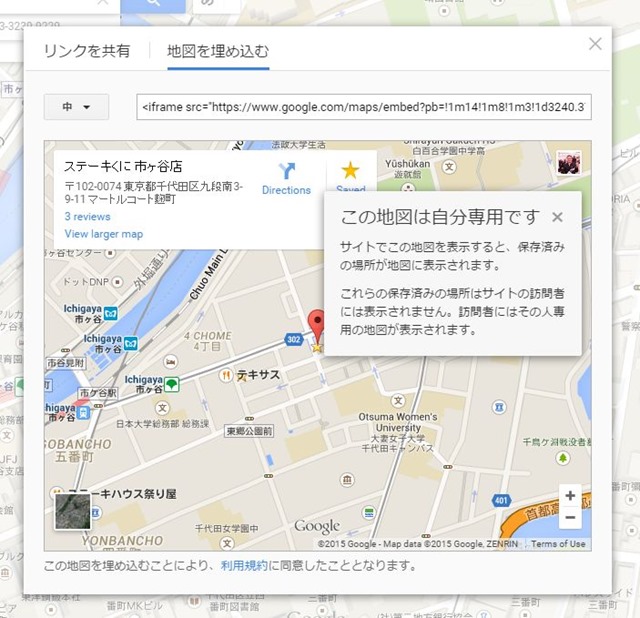Click the Saved star icon

tap(350, 170)
